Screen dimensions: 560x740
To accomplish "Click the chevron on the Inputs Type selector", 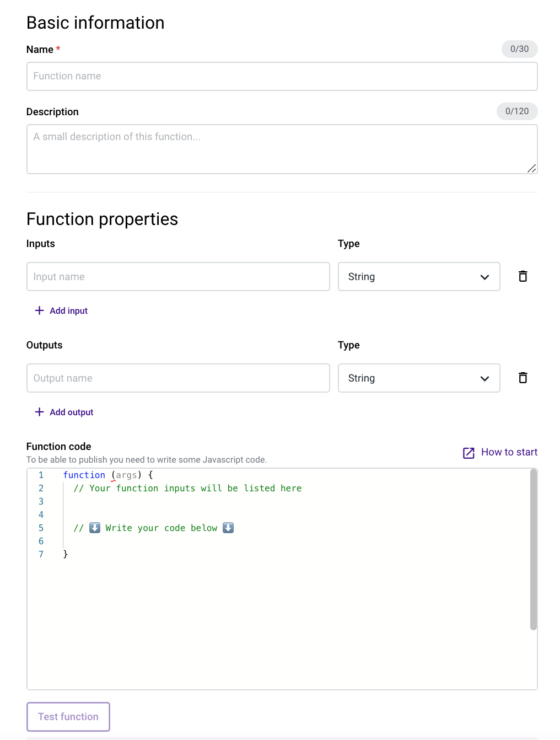I will 484,277.
